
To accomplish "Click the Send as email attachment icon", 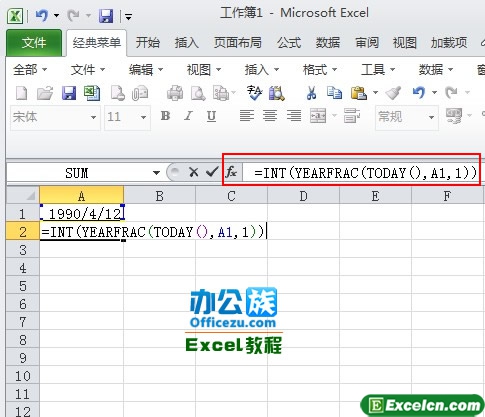I will tap(140, 93).
